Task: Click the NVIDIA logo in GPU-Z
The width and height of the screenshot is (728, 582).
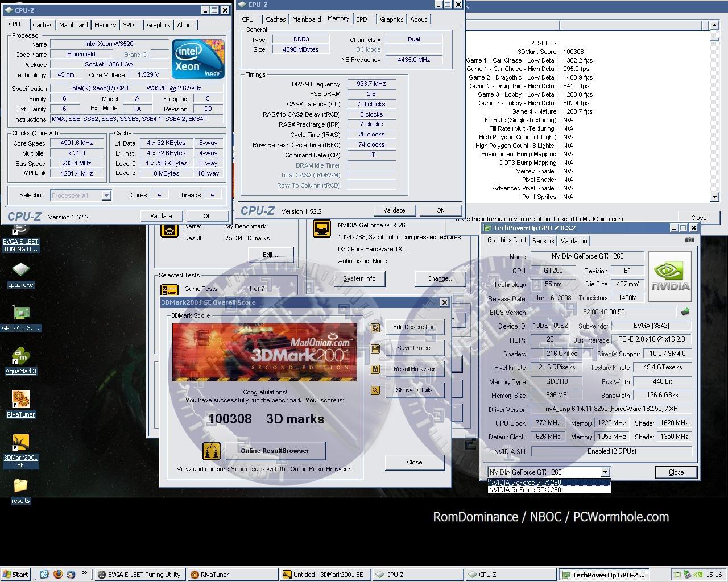Action: 670,277
